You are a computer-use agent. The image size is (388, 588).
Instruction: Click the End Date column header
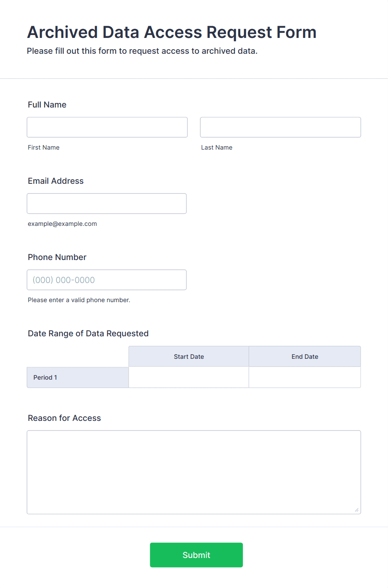(305, 356)
